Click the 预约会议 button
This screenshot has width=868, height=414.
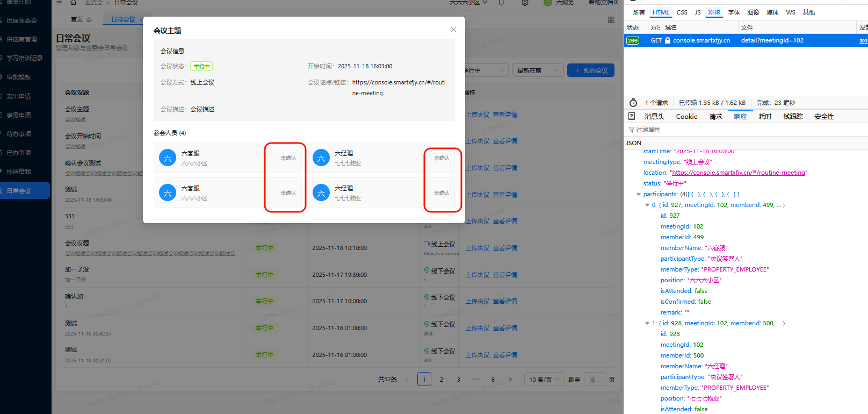590,70
